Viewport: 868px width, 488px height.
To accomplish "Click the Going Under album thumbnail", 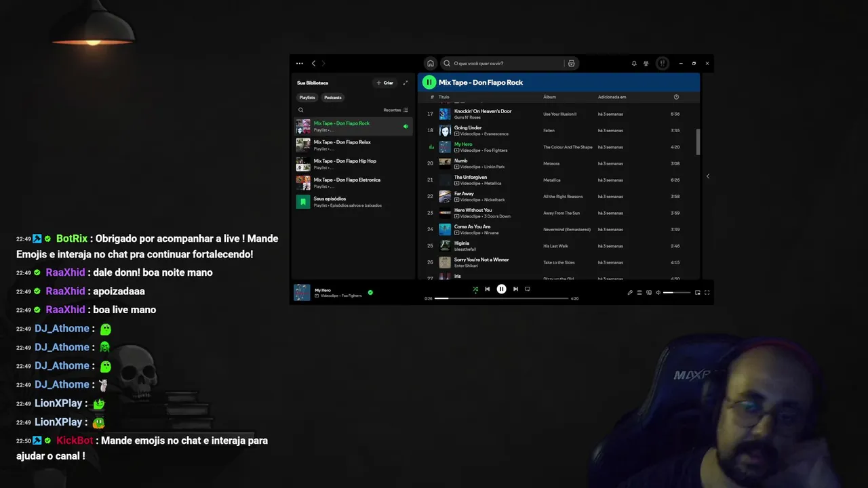I will [445, 130].
